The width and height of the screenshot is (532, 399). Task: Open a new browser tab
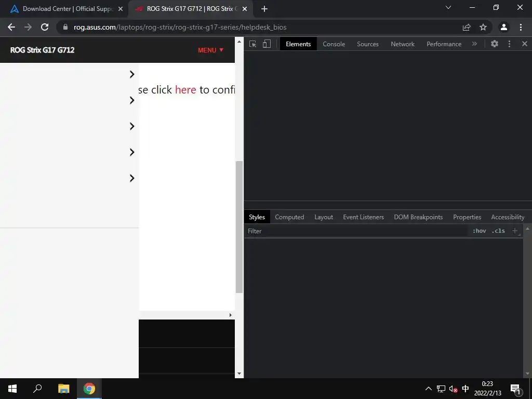pyautogui.click(x=264, y=9)
